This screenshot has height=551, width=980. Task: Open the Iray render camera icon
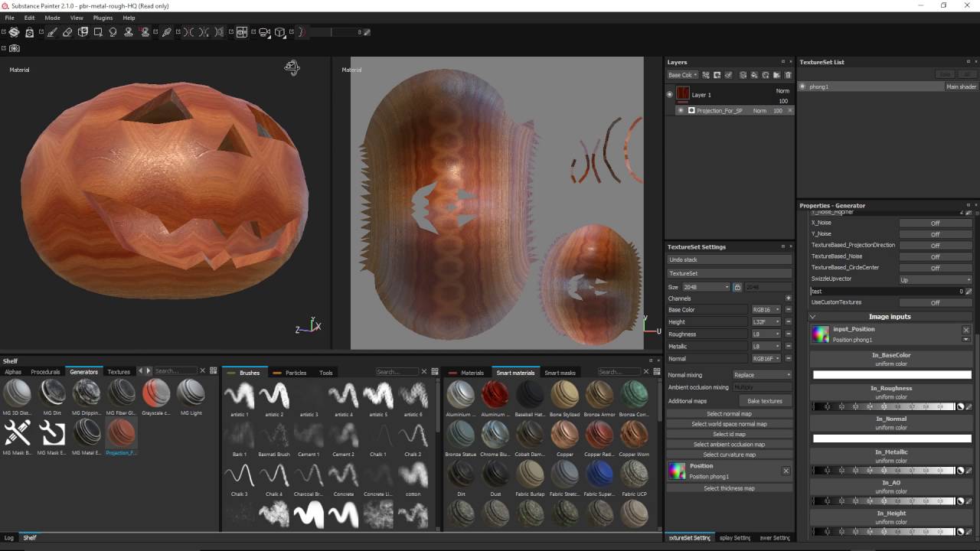point(14,47)
